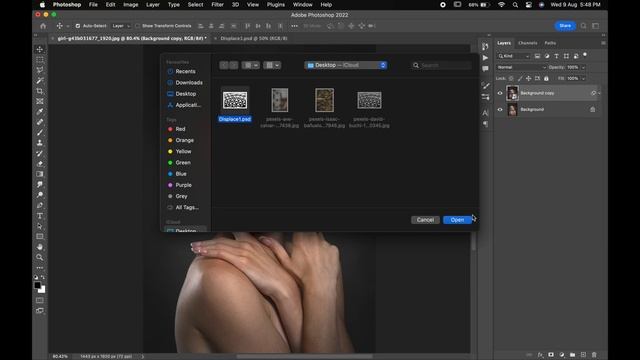The image size is (640, 360).
Task: Click the foreground color swatch
Action: pyautogui.click(x=38, y=284)
